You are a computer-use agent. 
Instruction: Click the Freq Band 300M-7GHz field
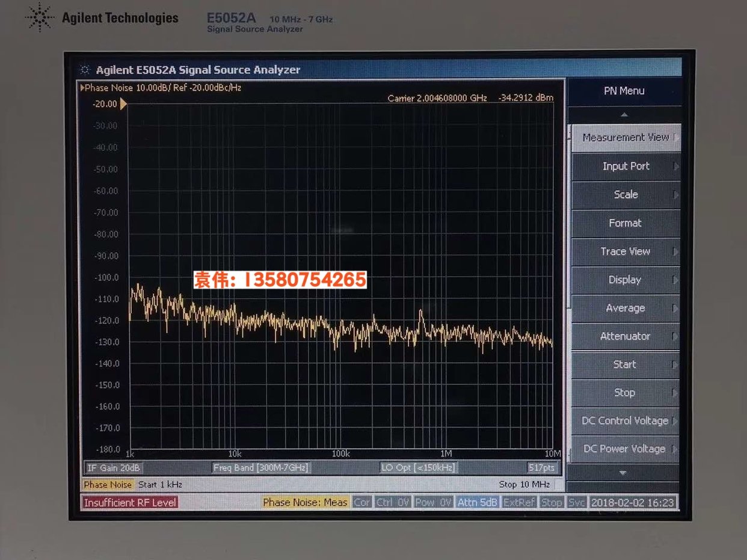pyautogui.click(x=261, y=467)
